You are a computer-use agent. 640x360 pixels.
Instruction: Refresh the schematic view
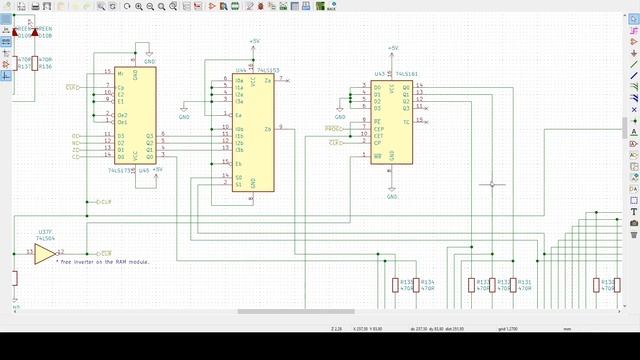coord(127,6)
